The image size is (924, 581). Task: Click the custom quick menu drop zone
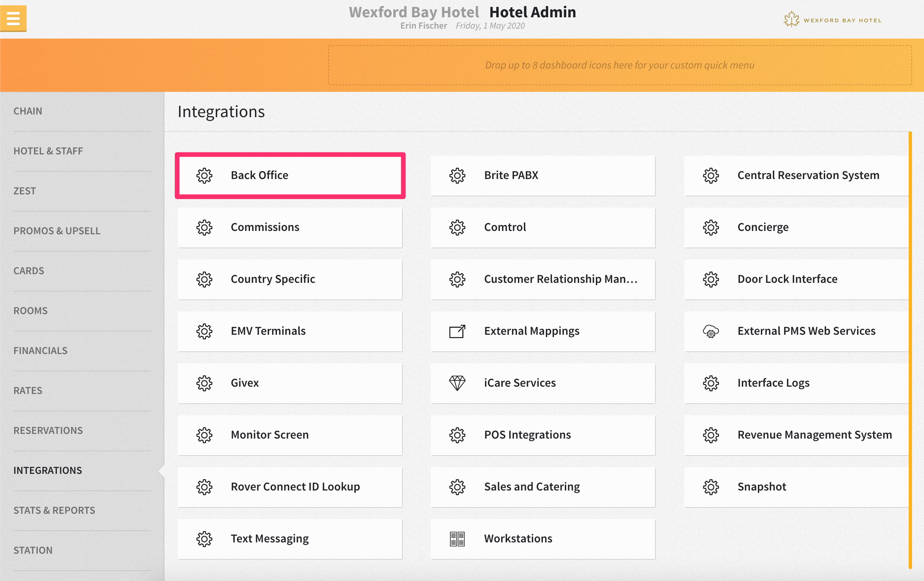(x=619, y=65)
